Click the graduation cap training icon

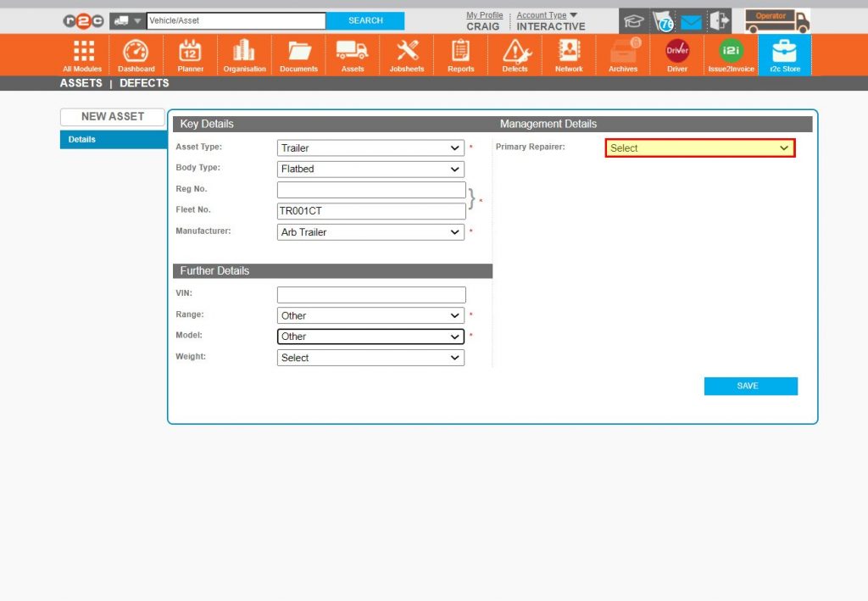633,21
